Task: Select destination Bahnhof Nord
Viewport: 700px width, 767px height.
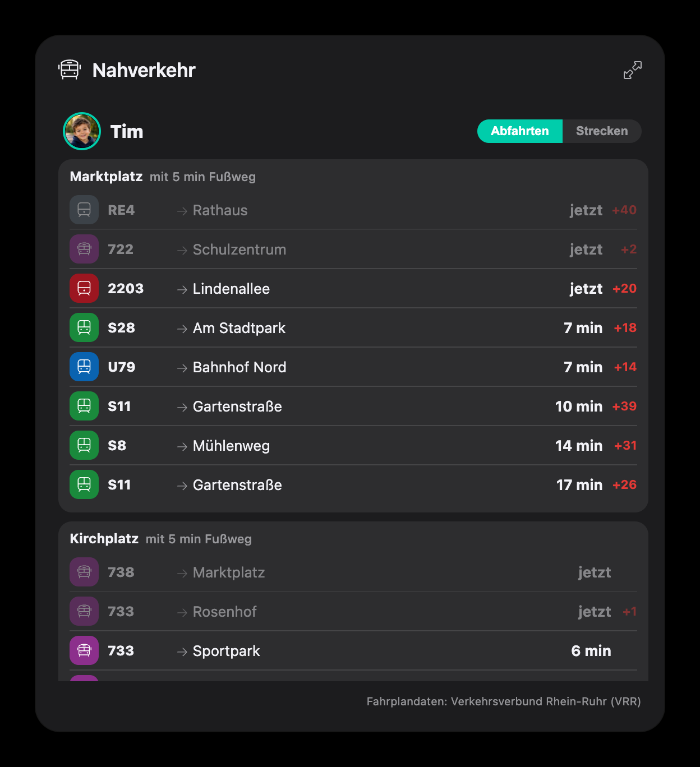Action: click(x=240, y=367)
